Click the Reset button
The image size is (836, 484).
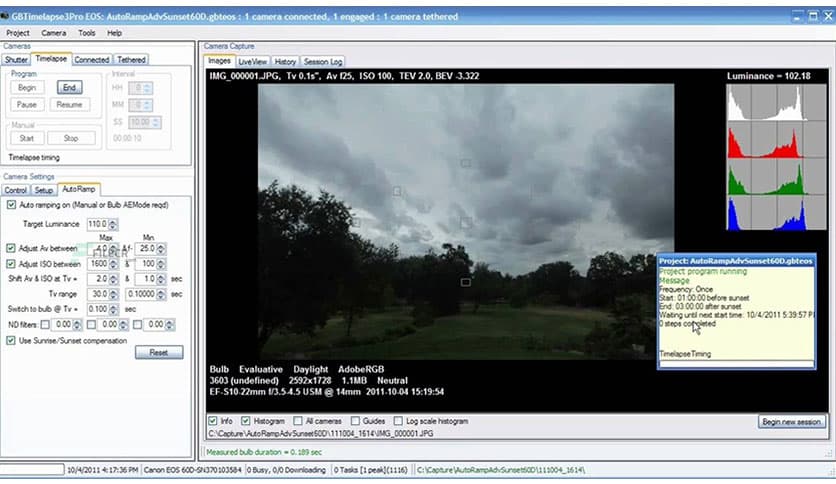159,352
